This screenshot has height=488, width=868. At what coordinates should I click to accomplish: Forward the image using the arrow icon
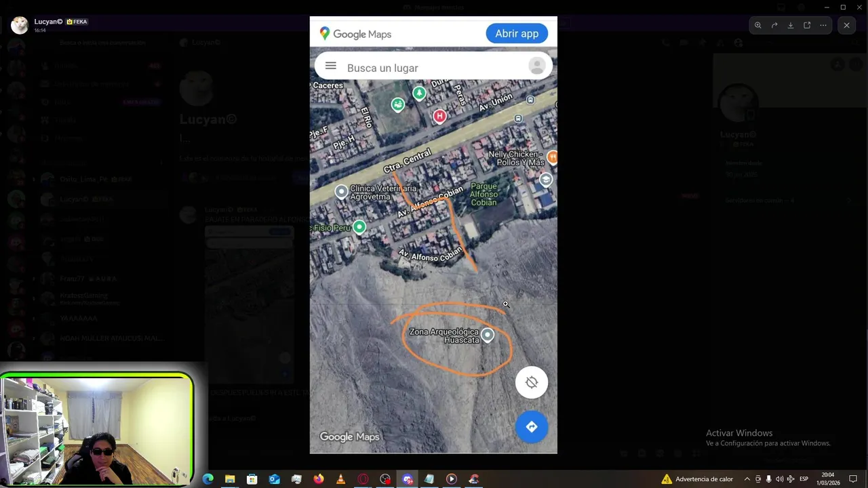774,25
